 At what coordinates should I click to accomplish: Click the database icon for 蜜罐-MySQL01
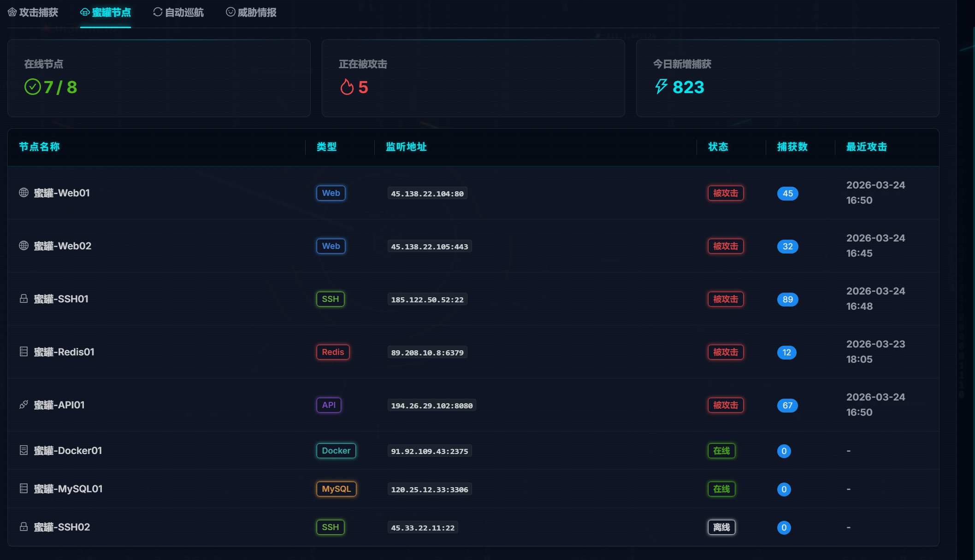click(x=24, y=489)
